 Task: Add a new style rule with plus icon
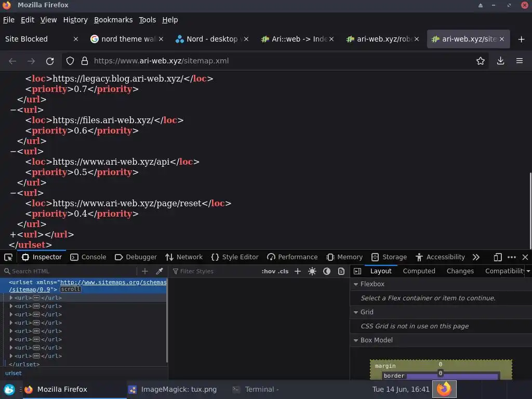click(x=298, y=271)
